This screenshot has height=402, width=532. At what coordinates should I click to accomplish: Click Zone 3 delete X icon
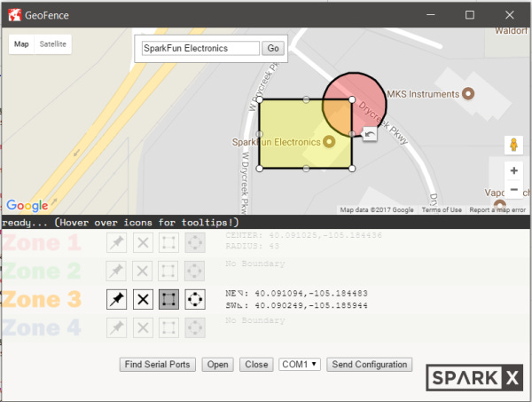(x=143, y=299)
